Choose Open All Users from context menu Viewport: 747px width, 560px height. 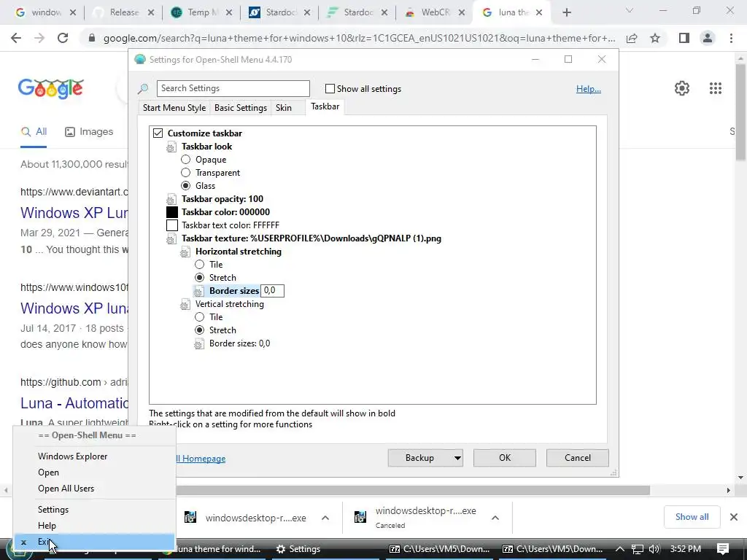tap(94, 489)
